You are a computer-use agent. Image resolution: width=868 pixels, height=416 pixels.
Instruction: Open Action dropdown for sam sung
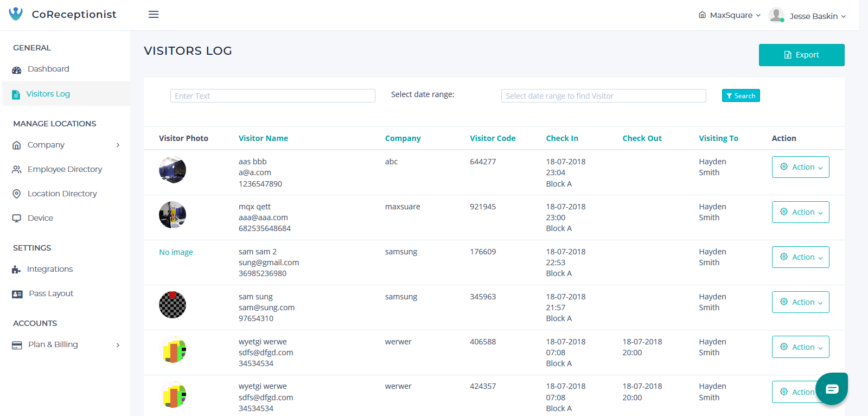(x=800, y=302)
